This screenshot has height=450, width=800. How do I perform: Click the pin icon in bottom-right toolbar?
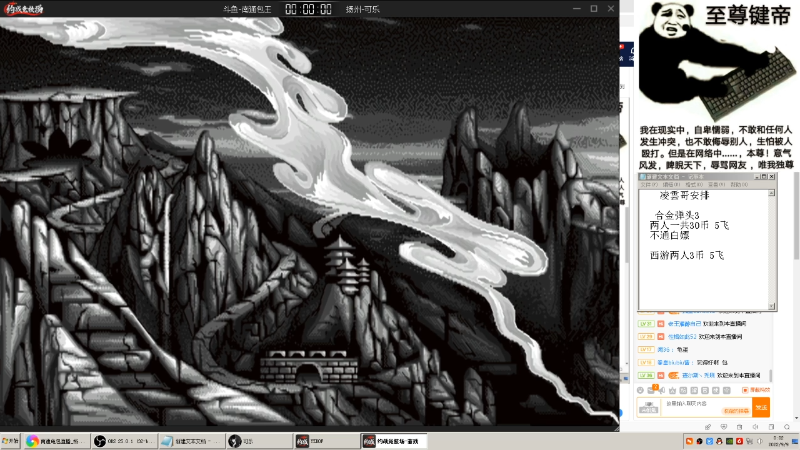(708, 427)
